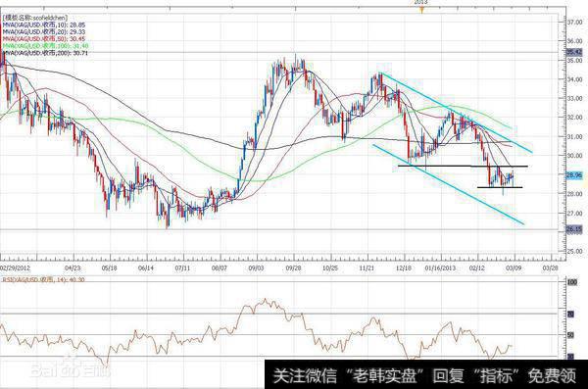Click the RSI 30 level marker
The width and height of the screenshot is (588, 389).
[x=570, y=356]
